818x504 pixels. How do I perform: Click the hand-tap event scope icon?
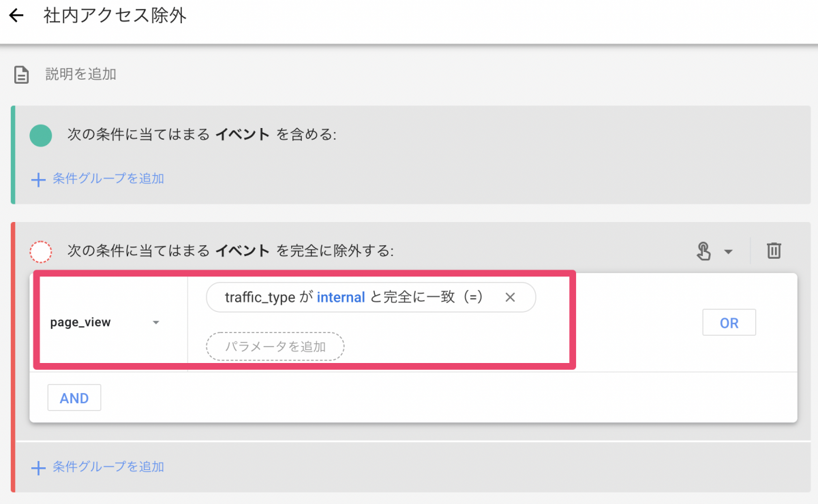(703, 251)
